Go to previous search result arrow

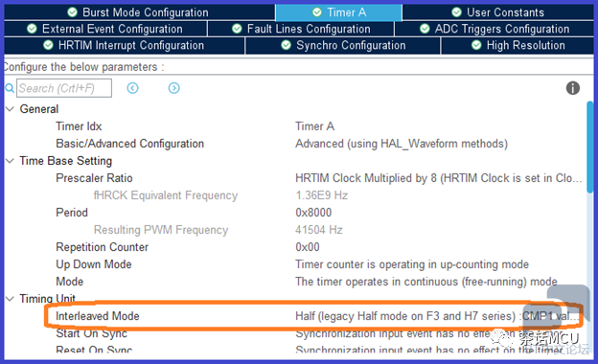click(132, 88)
